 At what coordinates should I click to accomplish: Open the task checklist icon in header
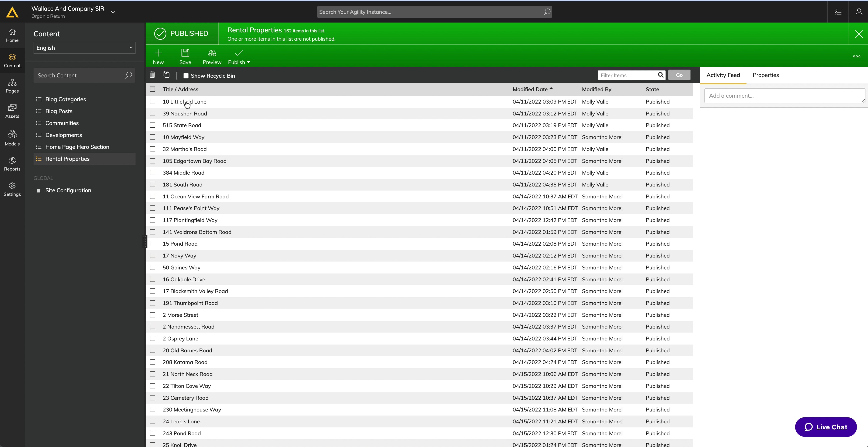point(838,12)
